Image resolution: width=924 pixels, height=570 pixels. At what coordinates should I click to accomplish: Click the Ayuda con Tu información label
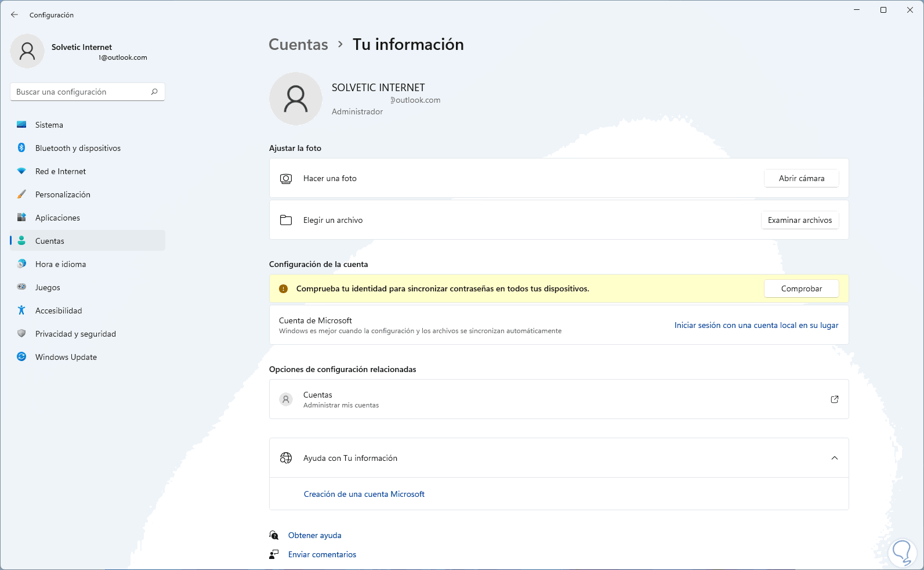click(350, 458)
